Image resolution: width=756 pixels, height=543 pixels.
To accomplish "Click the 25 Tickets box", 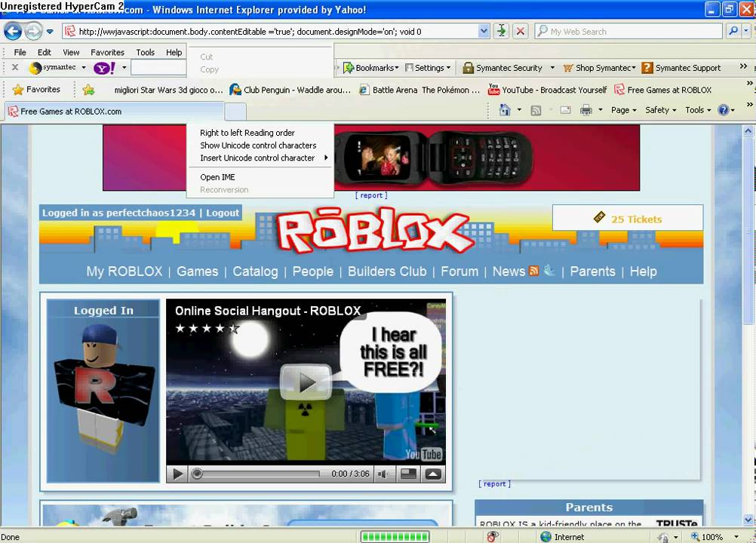I will 627,218.
